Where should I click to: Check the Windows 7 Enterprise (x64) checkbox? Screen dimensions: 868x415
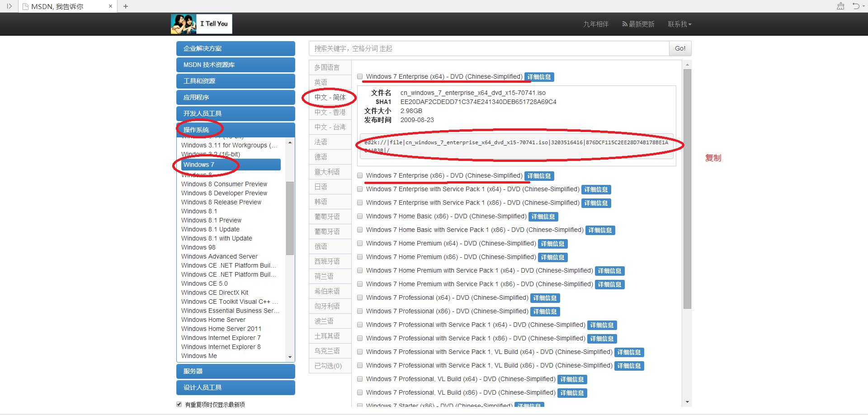360,76
